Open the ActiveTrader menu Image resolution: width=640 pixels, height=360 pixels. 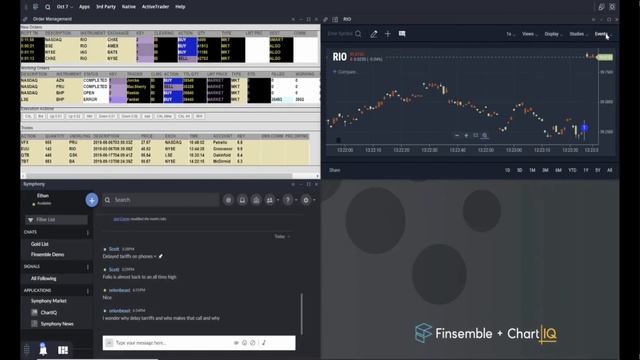[x=155, y=7]
